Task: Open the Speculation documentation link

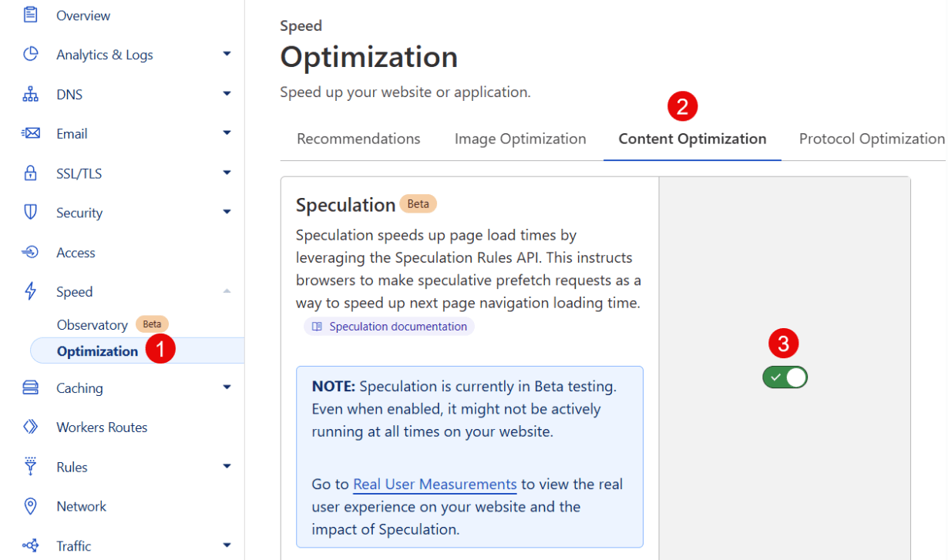Action: click(389, 327)
